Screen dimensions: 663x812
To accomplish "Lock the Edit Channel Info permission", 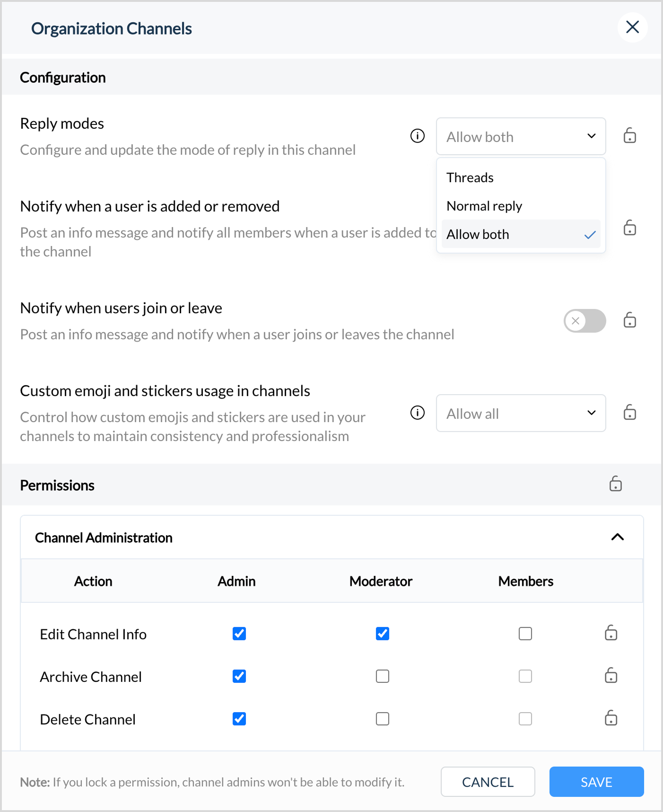I will point(611,633).
